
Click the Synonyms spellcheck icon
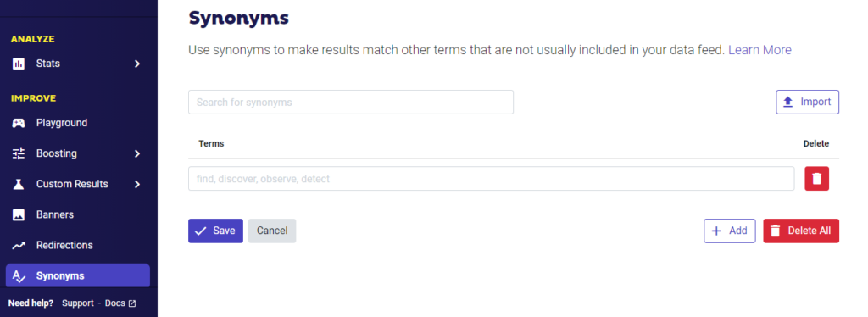tap(19, 276)
